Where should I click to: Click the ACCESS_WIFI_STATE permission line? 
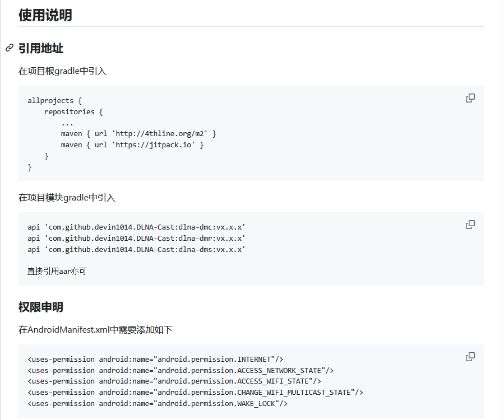click(x=174, y=381)
